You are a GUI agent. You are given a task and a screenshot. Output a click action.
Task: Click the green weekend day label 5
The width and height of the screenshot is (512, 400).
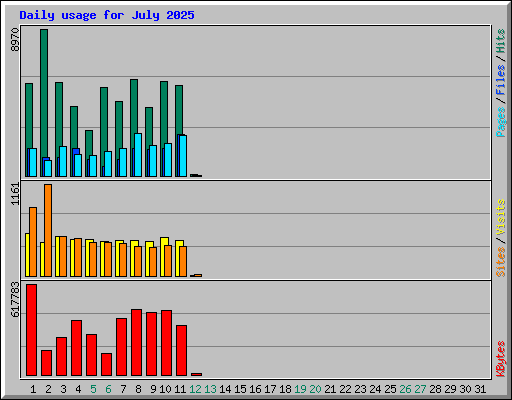point(93,389)
